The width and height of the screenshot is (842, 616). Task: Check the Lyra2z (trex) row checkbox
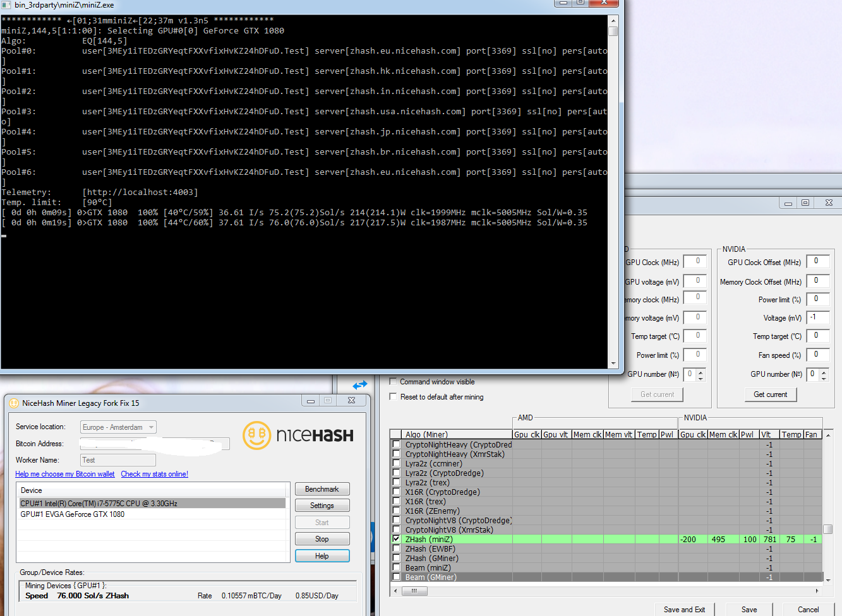[396, 482]
